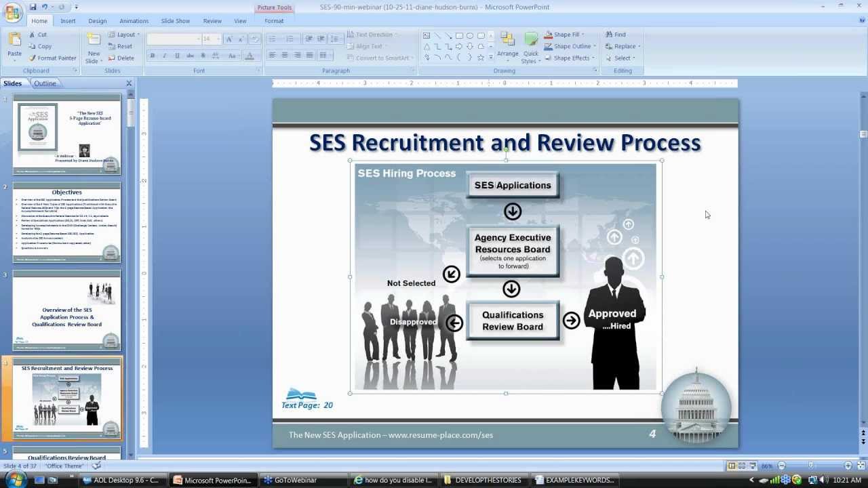This screenshot has height=488, width=868.
Task: Toggle Strikethrough formatting
Action: pyautogui.click(x=190, y=56)
